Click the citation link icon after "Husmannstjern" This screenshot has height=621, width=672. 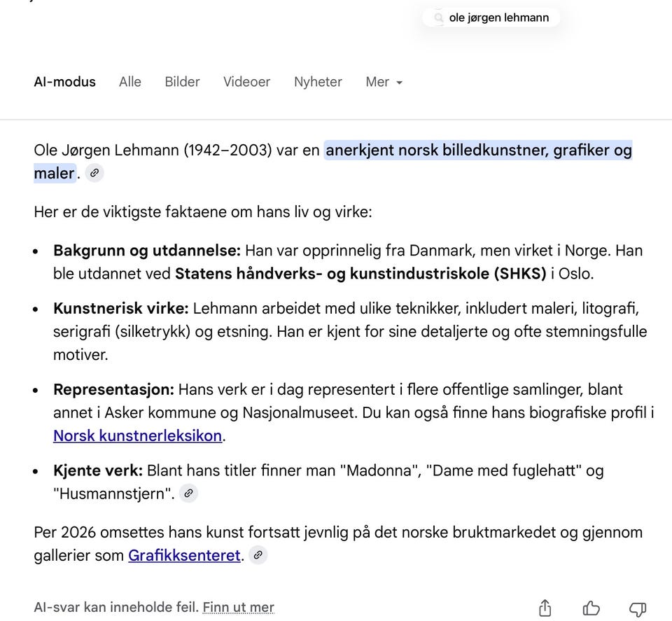188,493
